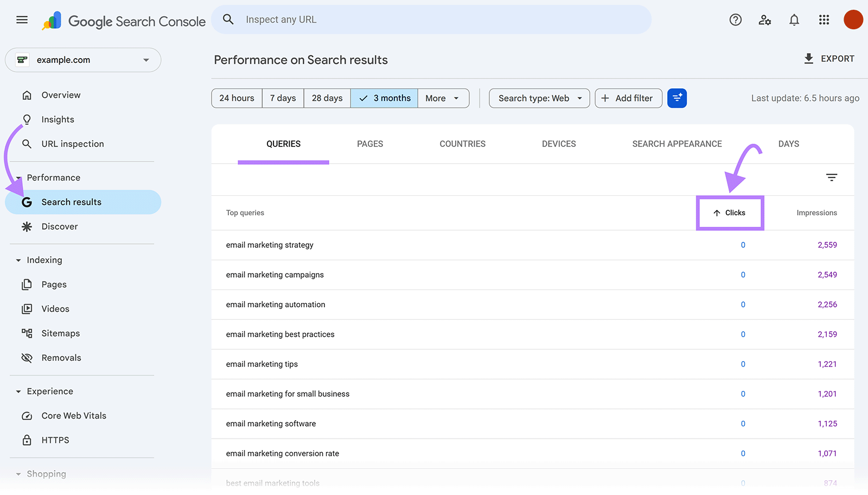Click the Add filter button

628,98
